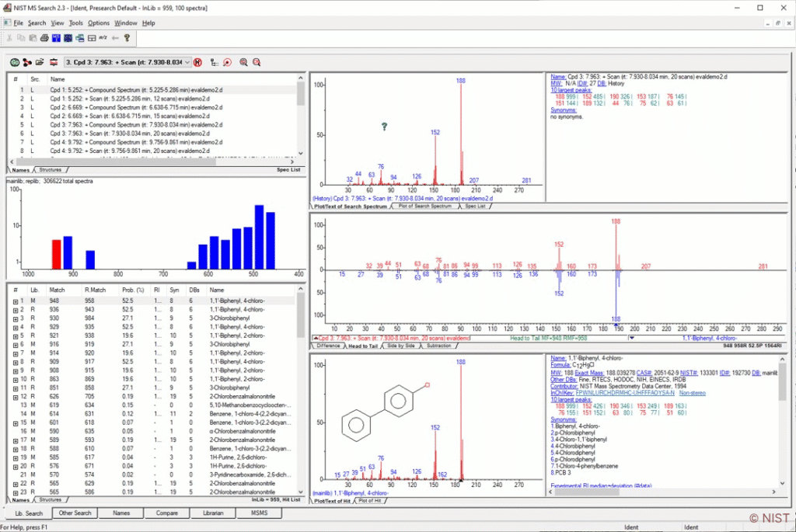The image size is (796, 532).
Task: Select the Side by Side comparison tab
Action: (401, 346)
